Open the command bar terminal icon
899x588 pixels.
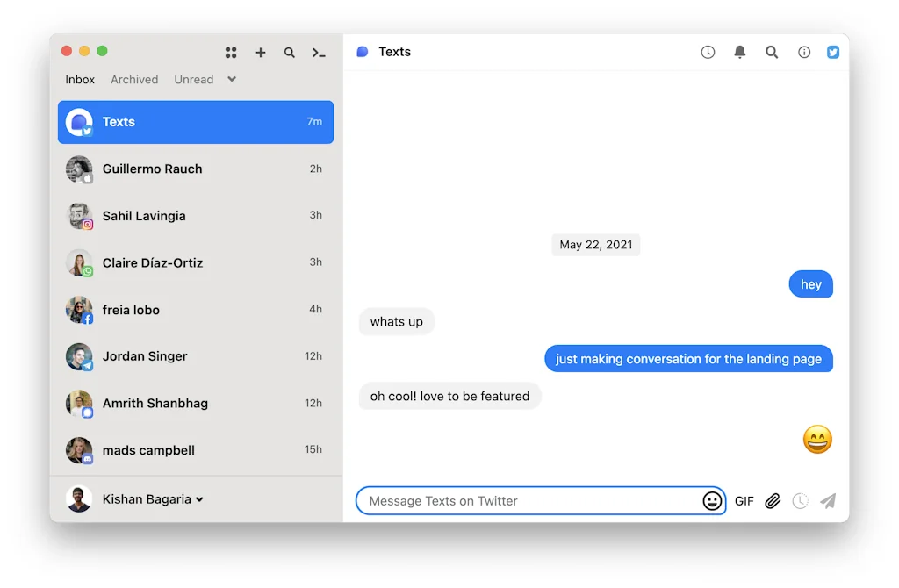320,53
